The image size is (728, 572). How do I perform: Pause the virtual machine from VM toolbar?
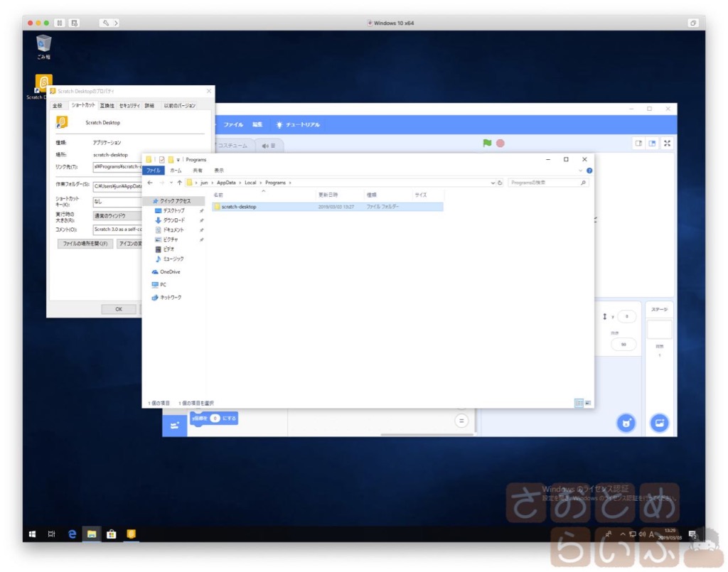pyautogui.click(x=60, y=23)
